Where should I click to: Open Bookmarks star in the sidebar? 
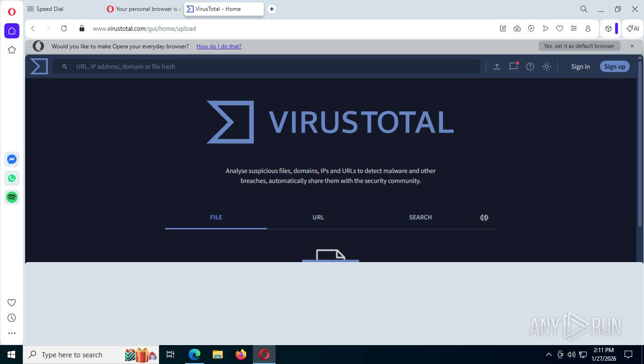tap(12, 50)
